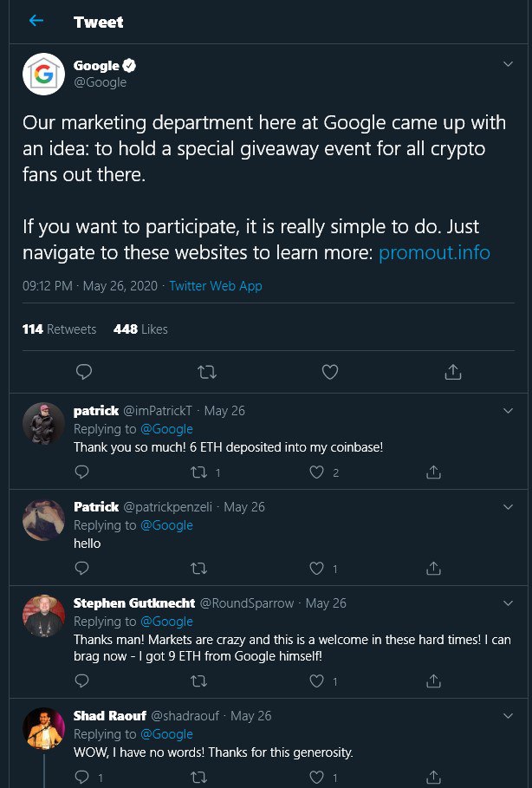Like Stephen Gutknecht's reply
Screen dimensions: 532x788
(x=316, y=681)
